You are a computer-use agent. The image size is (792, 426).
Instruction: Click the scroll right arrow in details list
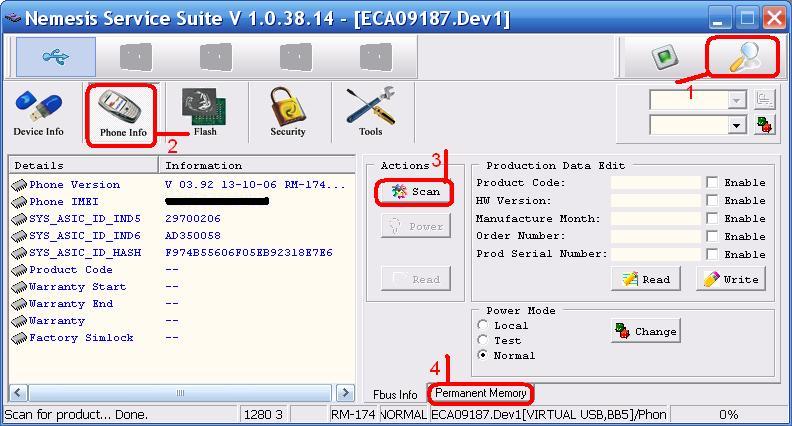click(345, 393)
